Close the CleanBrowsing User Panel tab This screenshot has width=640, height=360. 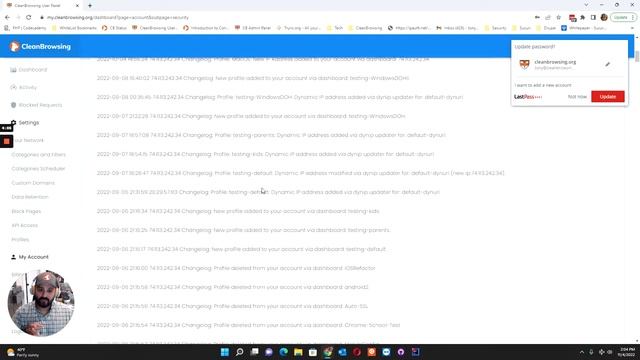77,6
